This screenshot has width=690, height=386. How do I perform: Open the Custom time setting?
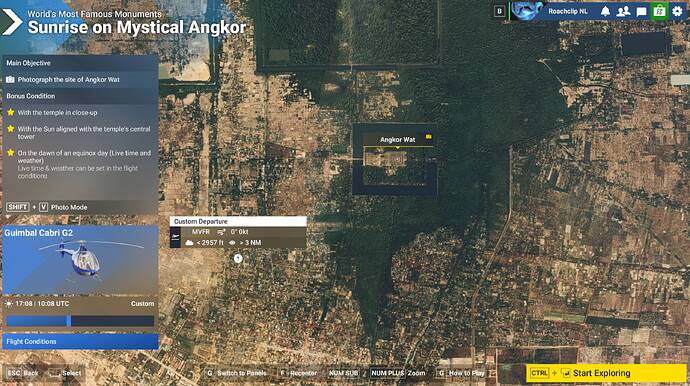(143, 304)
